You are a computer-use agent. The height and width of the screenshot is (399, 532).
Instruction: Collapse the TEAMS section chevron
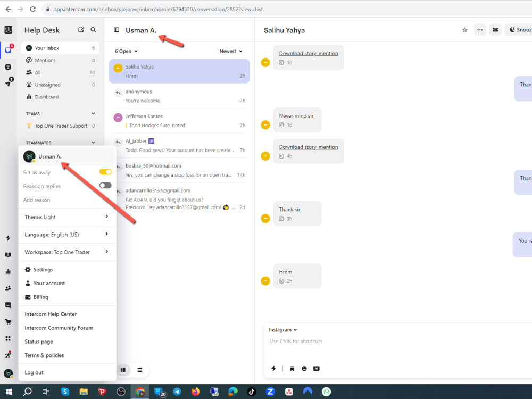93,114
